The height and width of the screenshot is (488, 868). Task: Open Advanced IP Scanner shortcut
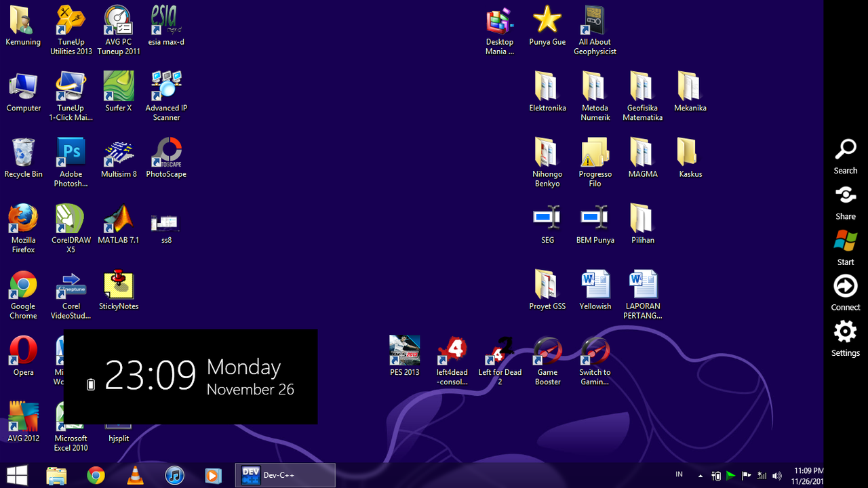tap(166, 96)
